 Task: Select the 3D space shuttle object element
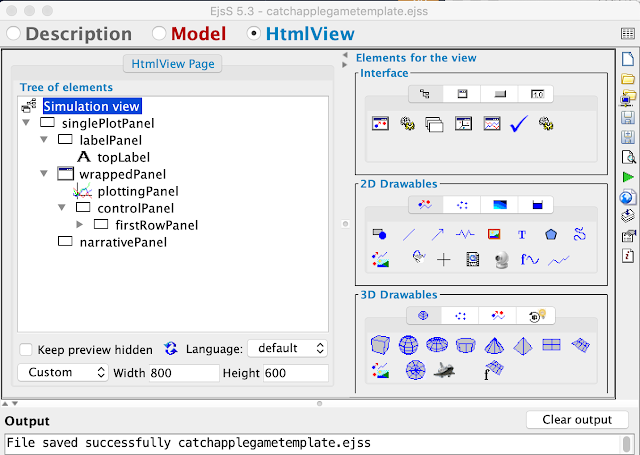[444, 370]
